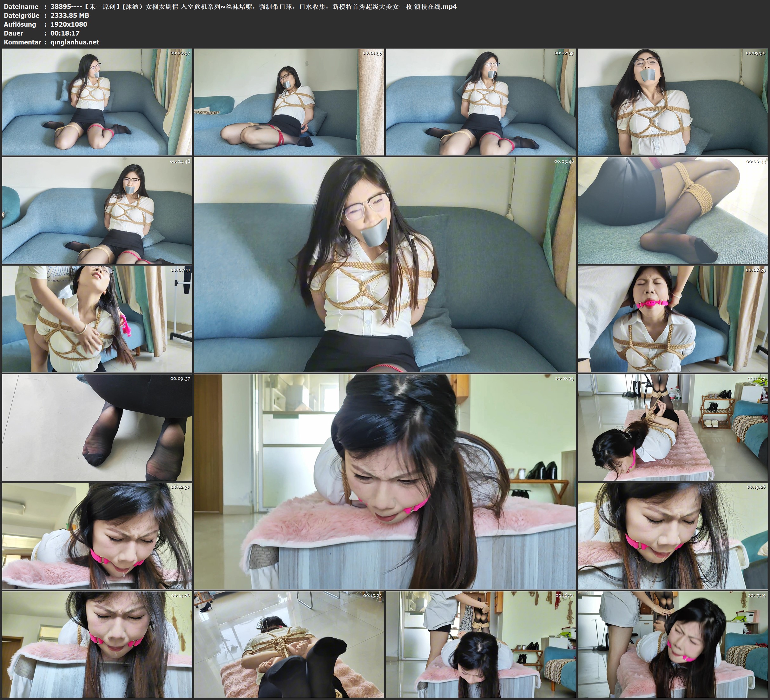Click the floor shot at 00:09:37
770x700 pixels.
[97, 427]
